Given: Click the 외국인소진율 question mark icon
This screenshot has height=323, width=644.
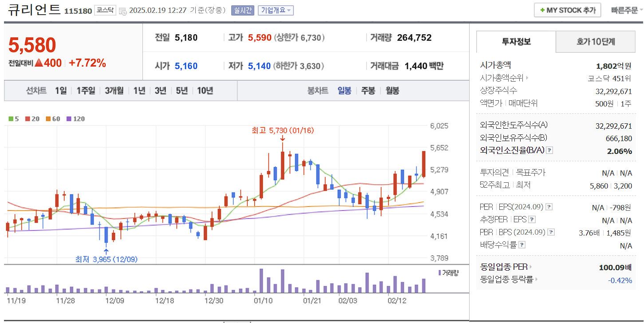Looking at the screenshot, I should point(550,150).
